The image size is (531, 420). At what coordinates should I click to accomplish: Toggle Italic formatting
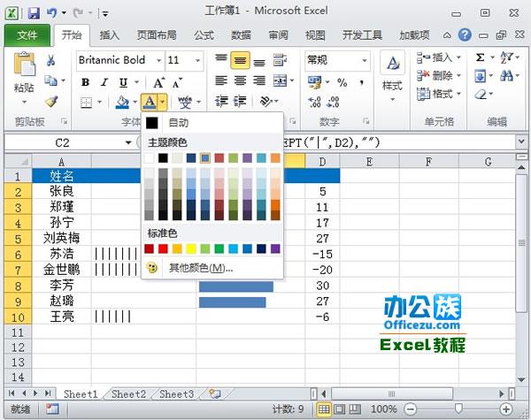pyautogui.click(x=104, y=82)
